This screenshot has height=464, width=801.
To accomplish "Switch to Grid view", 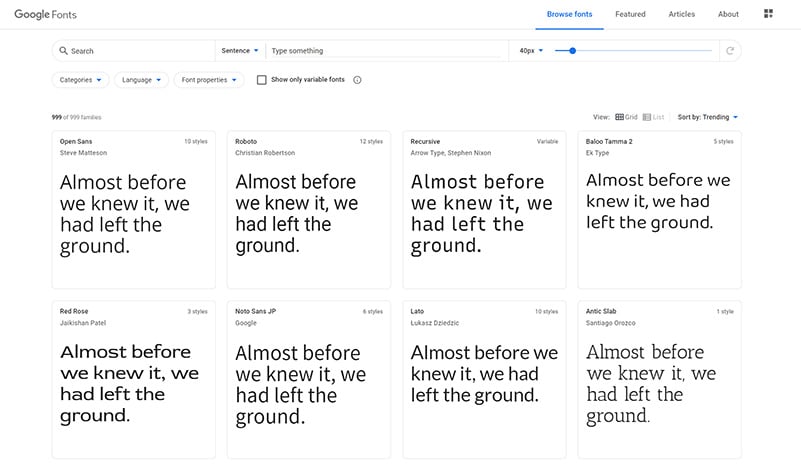I will coord(626,117).
